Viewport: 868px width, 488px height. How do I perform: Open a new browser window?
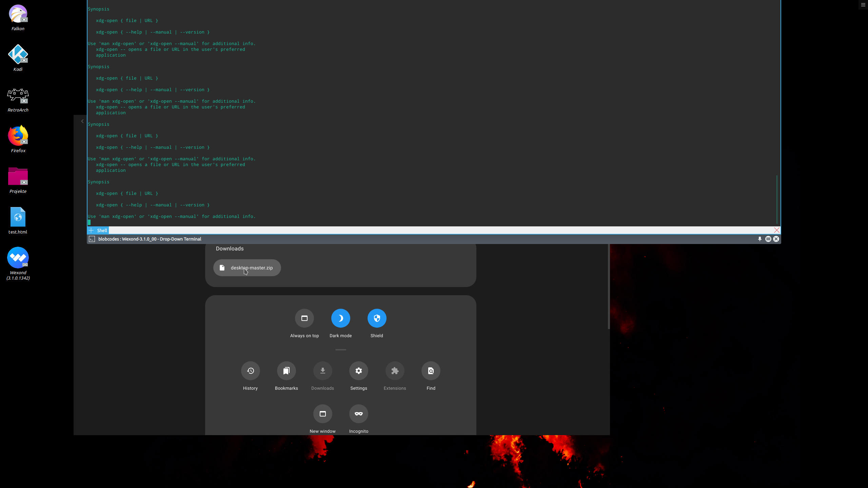tap(322, 413)
